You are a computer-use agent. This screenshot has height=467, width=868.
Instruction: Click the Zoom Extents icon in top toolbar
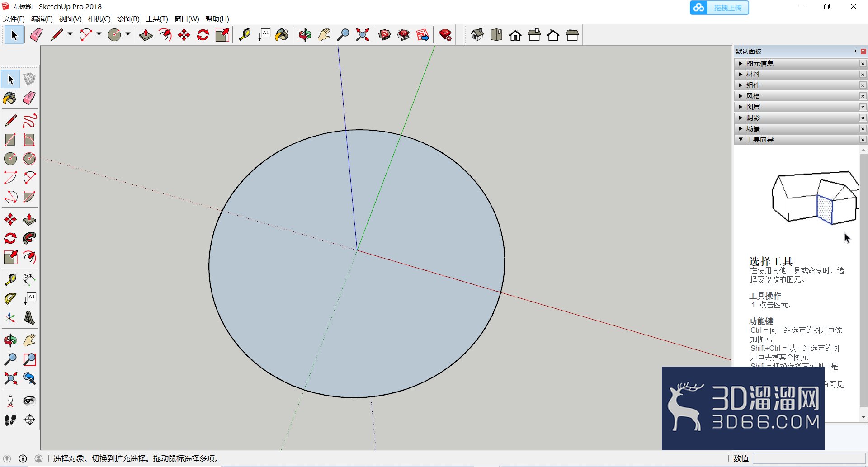(x=362, y=35)
